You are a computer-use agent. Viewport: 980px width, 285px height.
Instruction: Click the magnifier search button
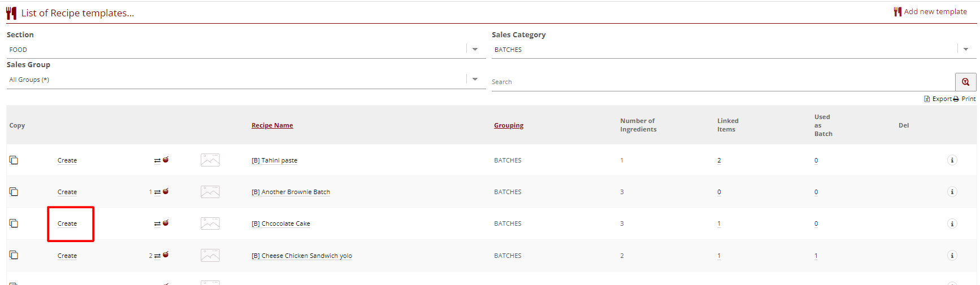pyautogui.click(x=965, y=82)
